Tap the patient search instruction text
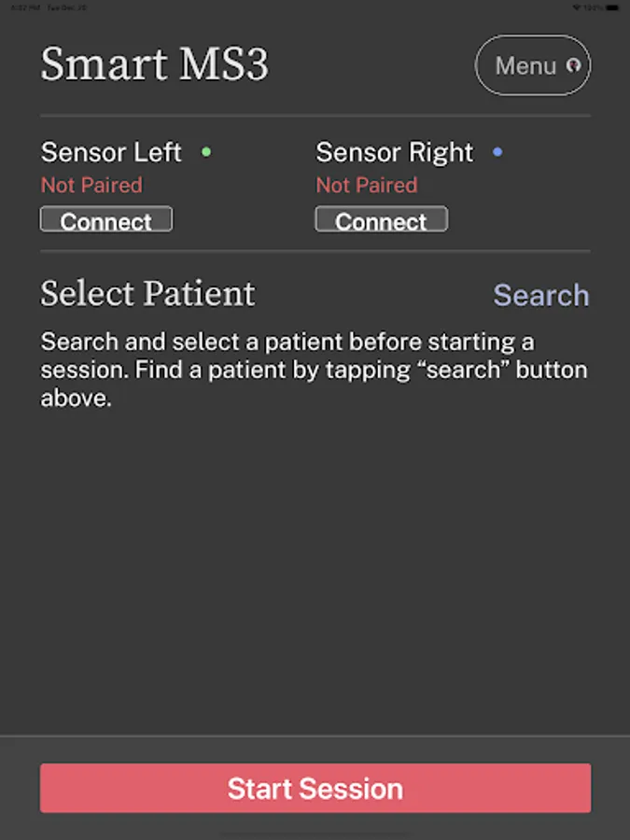This screenshot has width=630, height=840. point(314,370)
